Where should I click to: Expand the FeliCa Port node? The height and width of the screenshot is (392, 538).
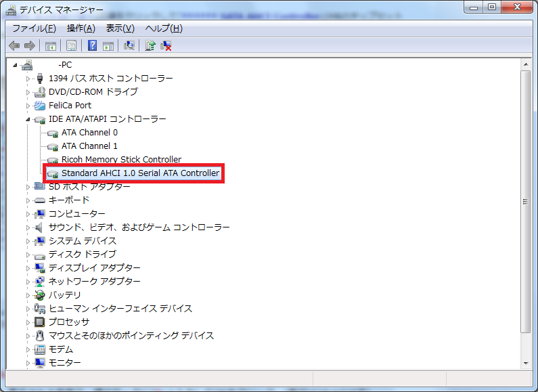[x=28, y=106]
